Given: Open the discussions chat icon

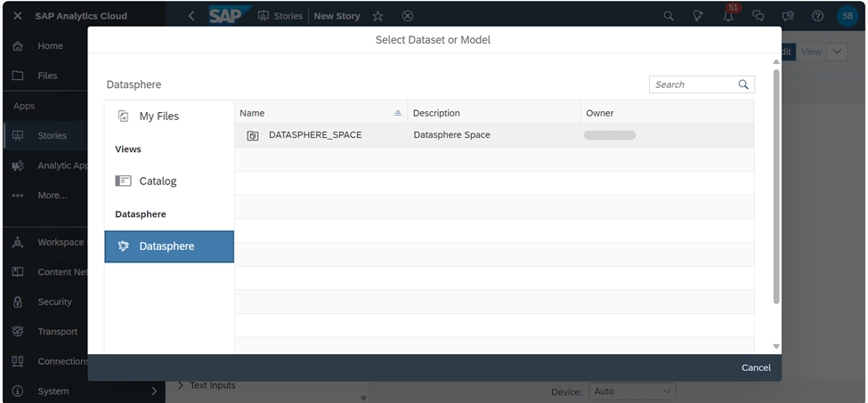Looking at the screenshot, I should (759, 16).
